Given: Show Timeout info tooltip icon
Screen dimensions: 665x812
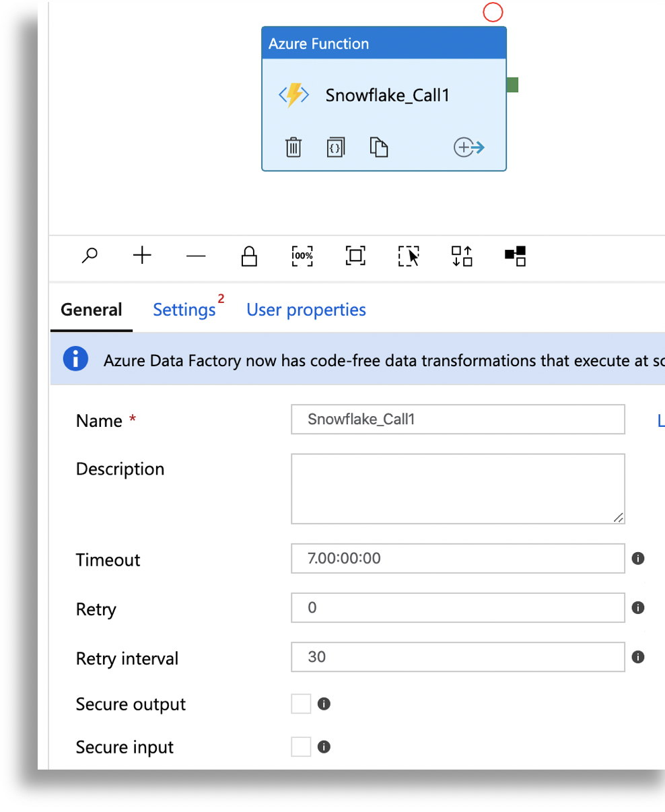Looking at the screenshot, I should pos(638,558).
